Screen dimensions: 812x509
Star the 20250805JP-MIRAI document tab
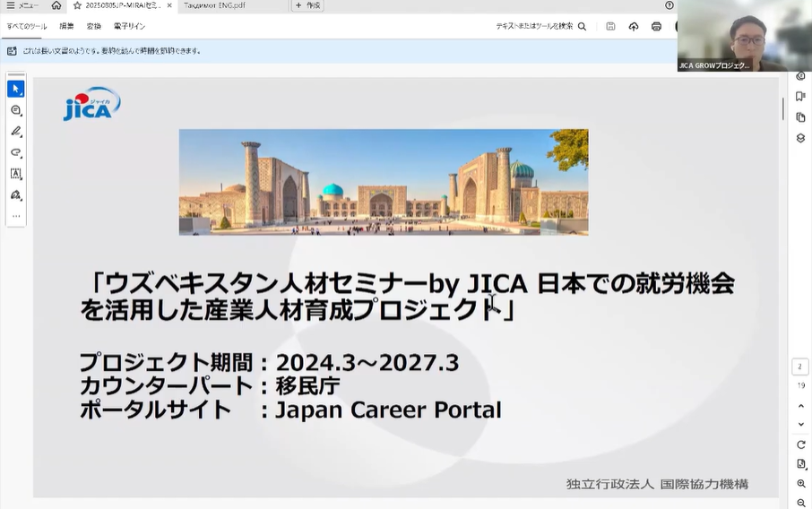pyautogui.click(x=77, y=5)
